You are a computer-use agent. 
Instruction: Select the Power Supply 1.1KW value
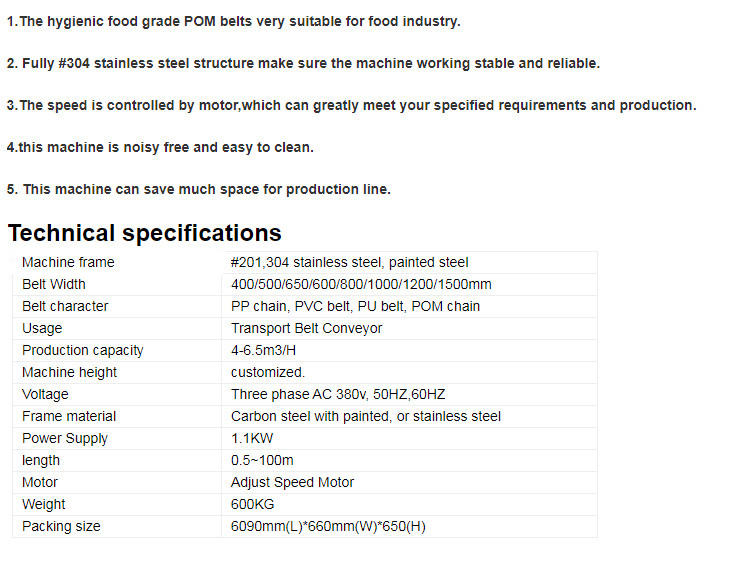252,438
